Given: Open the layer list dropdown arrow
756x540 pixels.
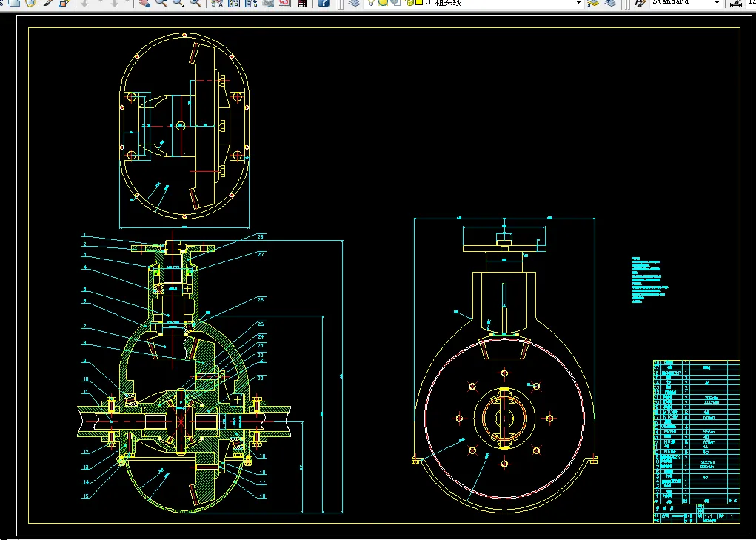Looking at the screenshot, I should [578, 2].
